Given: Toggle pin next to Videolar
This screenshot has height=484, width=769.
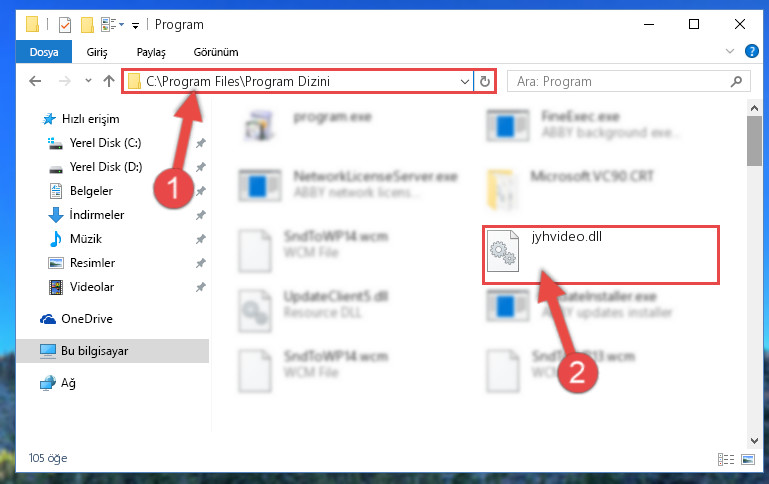Looking at the screenshot, I should [201, 287].
